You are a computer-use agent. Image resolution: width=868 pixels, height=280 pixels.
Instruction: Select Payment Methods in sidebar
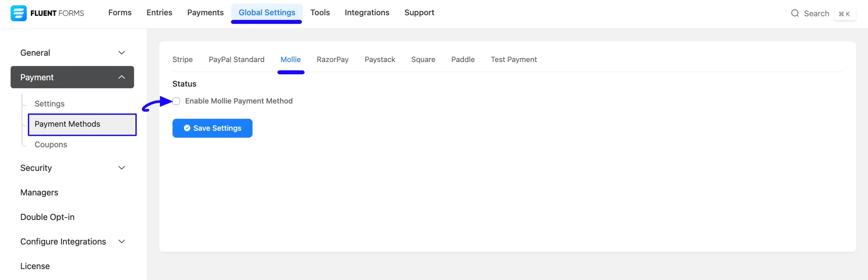(x=82, y=124)
